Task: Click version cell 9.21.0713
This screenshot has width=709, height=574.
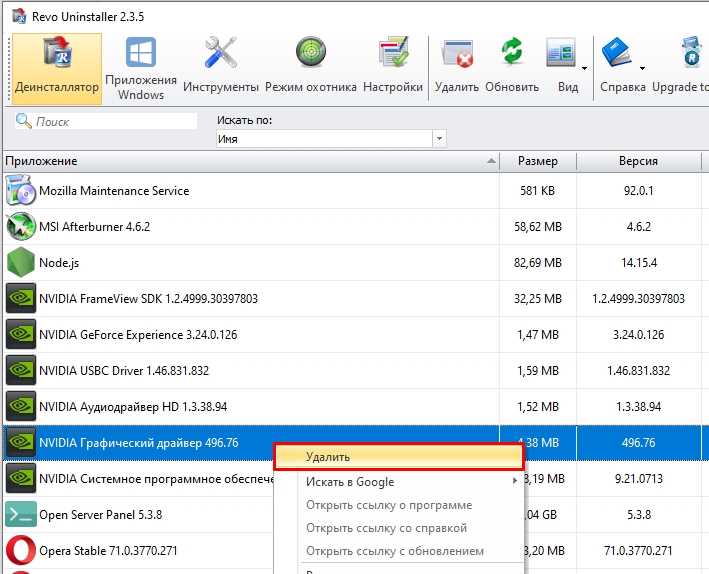Action: tap(638, 479)
